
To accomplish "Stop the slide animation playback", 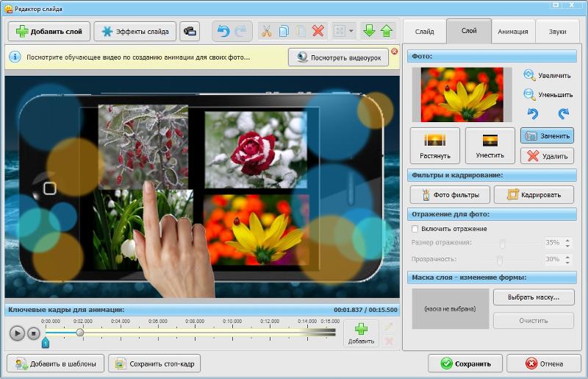I will (x=34, y=333).
